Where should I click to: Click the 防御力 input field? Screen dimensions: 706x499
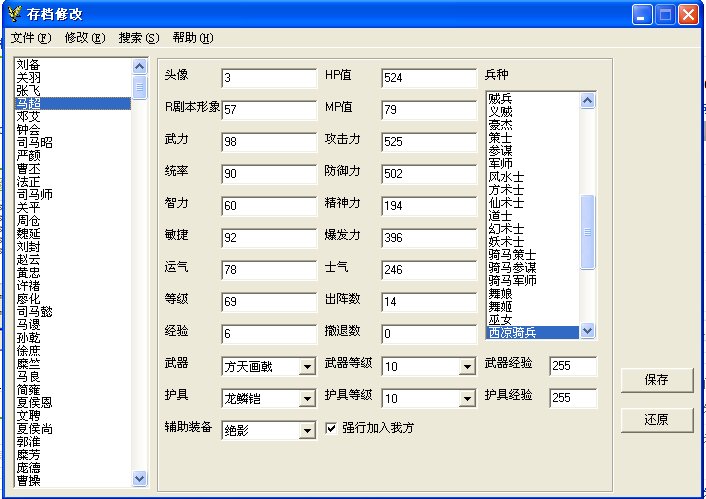click(x=429, y=174)
